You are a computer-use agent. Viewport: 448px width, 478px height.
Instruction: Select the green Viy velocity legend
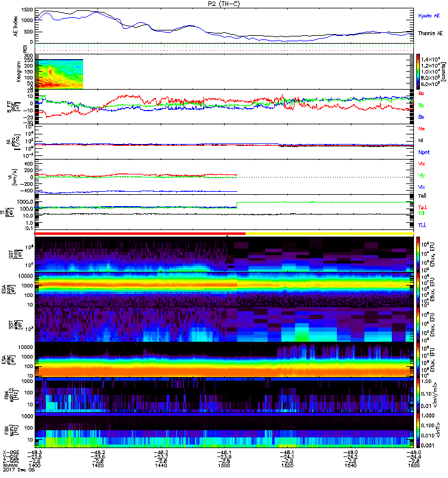(x=422, y=176)
